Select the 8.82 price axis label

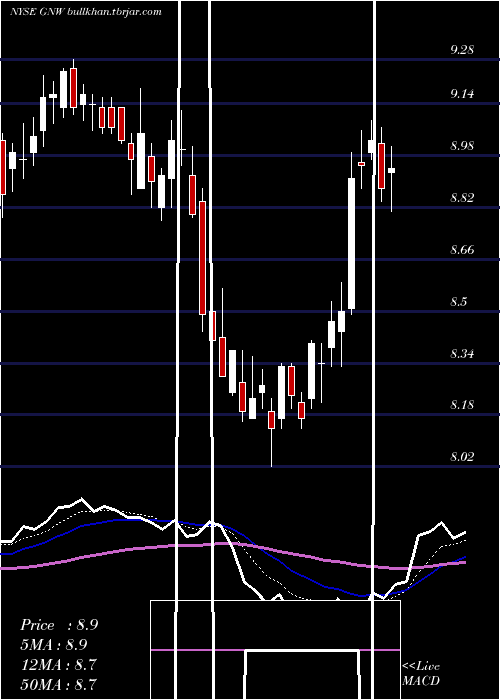point(462,198)
